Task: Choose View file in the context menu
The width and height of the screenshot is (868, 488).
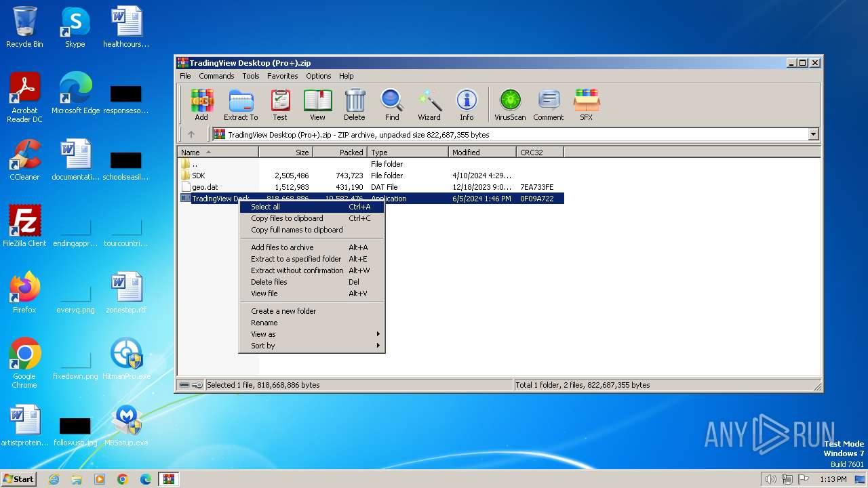Action: pos(312,293)
